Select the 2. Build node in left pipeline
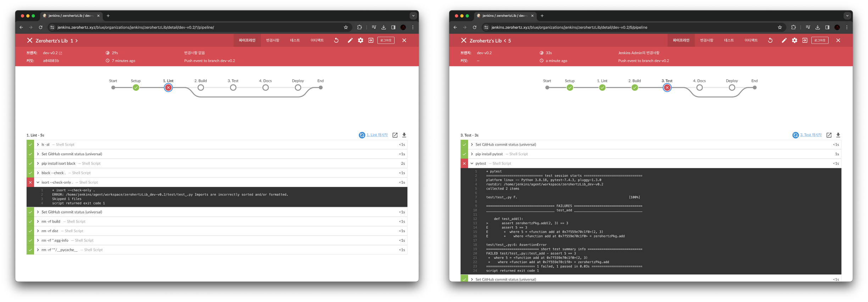Image resolution: width=868 pixels, height=302 pixels. (x=201, y=88)
